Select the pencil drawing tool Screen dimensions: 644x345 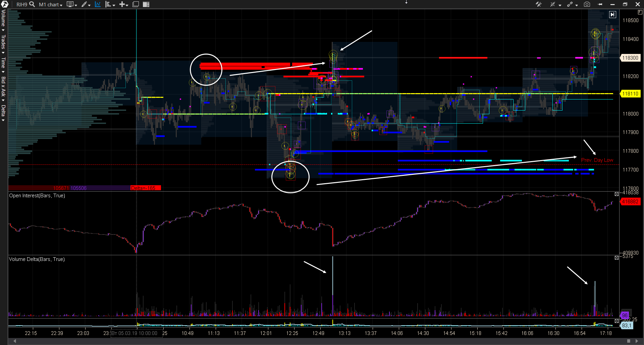(x=84, y=4)
